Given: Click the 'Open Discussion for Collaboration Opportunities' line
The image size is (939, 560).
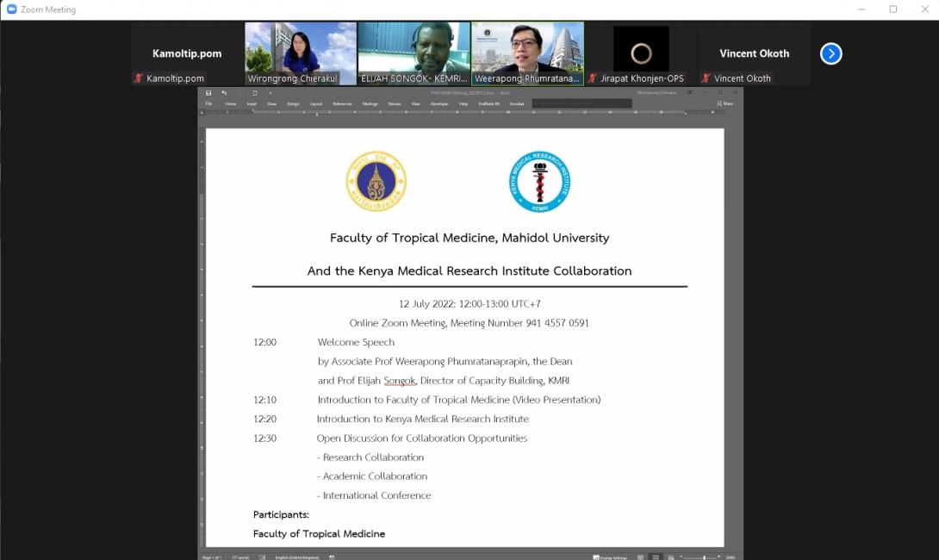Looking at the screenshot, I should (x=422, y=438).
